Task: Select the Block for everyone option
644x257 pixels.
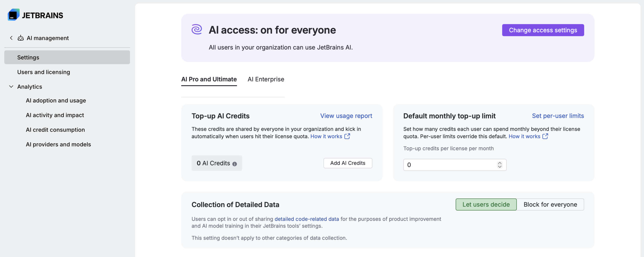Action: coord(550,204)
